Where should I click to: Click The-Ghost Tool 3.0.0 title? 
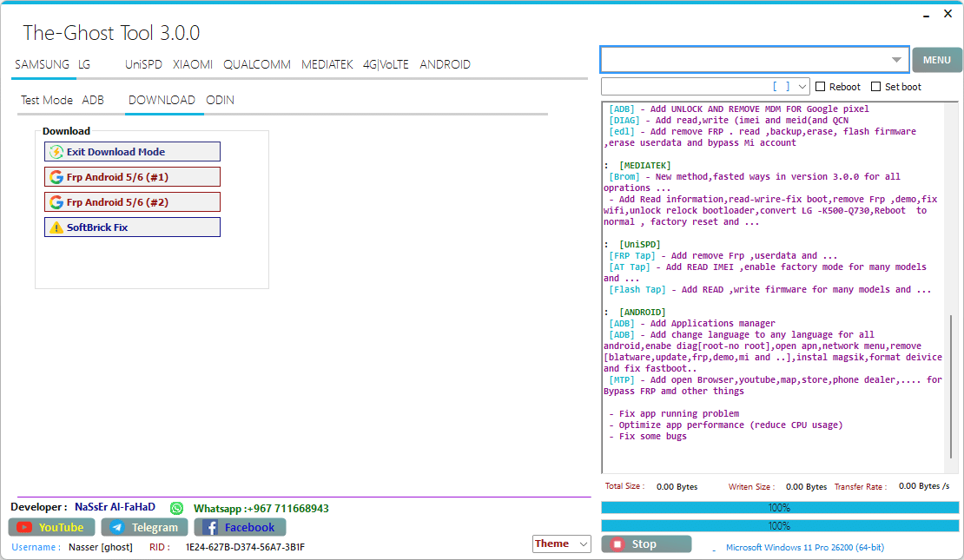click(x=111, y=33)
